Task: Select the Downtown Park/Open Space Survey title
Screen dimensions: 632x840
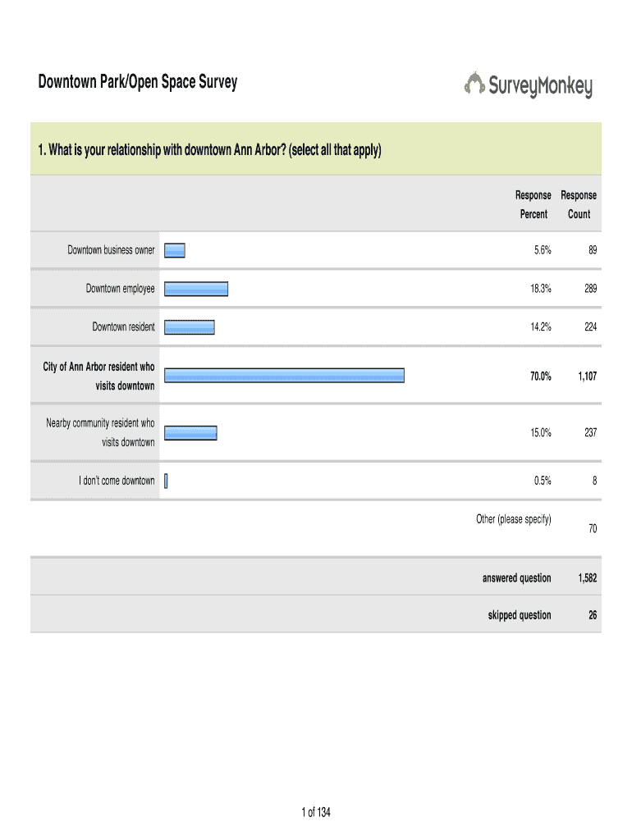Action: click(137, 82)
